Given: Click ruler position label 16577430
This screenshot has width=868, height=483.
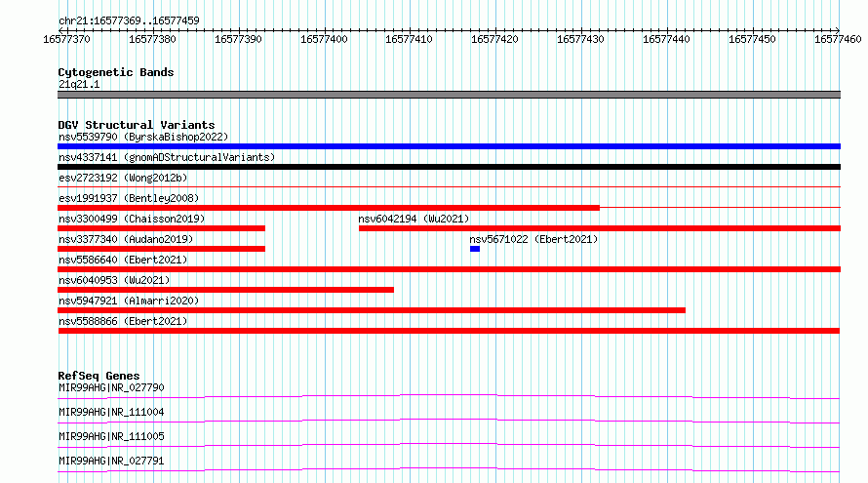Looking at the screenshot, I should (x=580, y=39).
